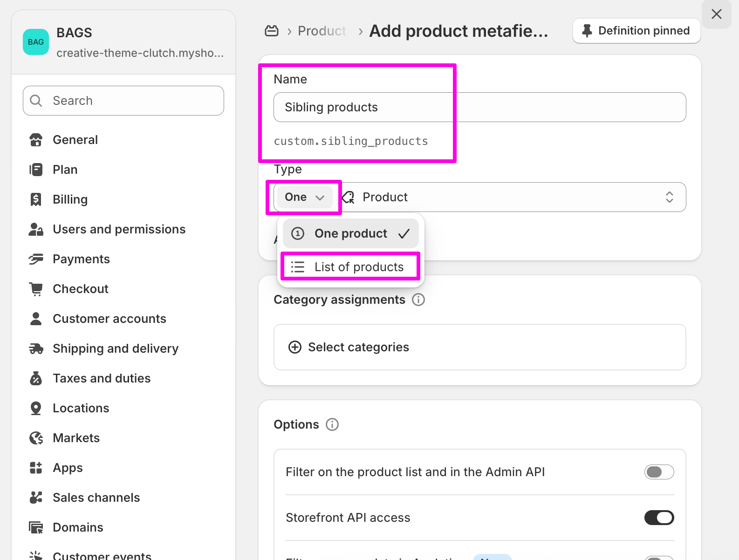This screenshot has width=739, height=560.
Task: Click the 'Select categories' button
Action: (349, 347)
